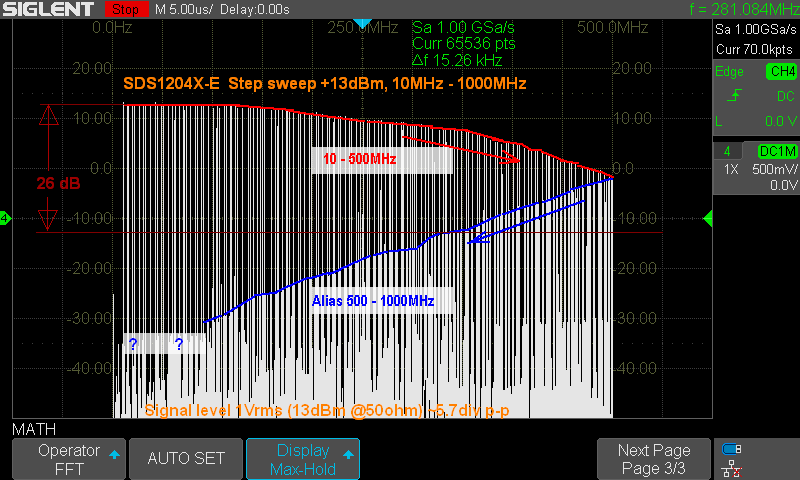800x480 pixels.
Task: Select the f = 281.084MHz frequency counter
Action: pos(744,9)
